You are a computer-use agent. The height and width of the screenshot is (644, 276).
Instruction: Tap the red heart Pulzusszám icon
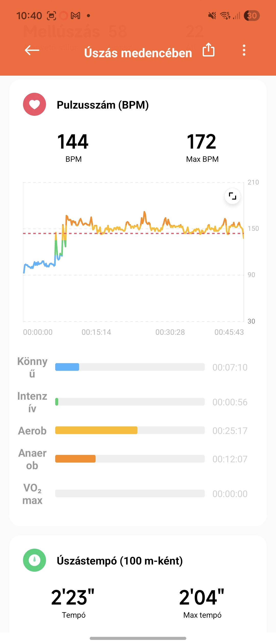point(34,104)
